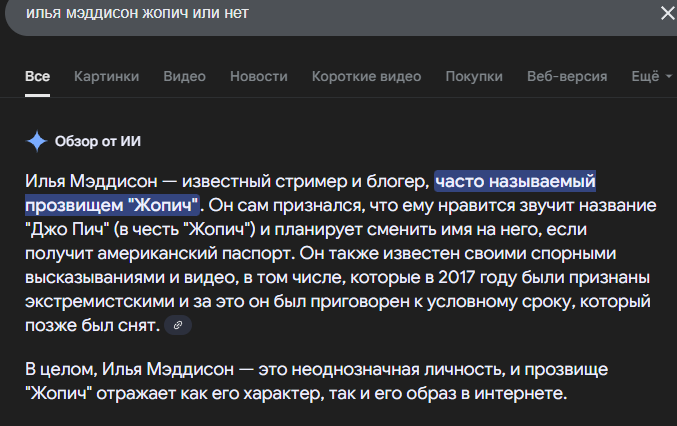Open the source link chip icon
The image size is (677, 426).
click(178, 325)
